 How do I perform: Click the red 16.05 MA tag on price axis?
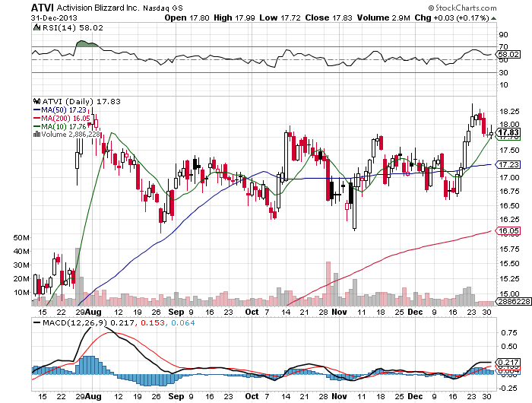508,231
